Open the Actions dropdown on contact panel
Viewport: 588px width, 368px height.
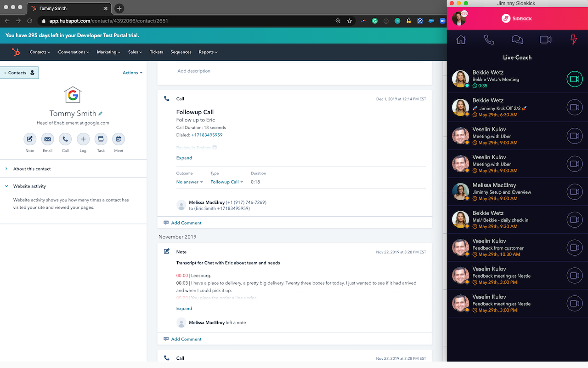click(x=132, y=73)
